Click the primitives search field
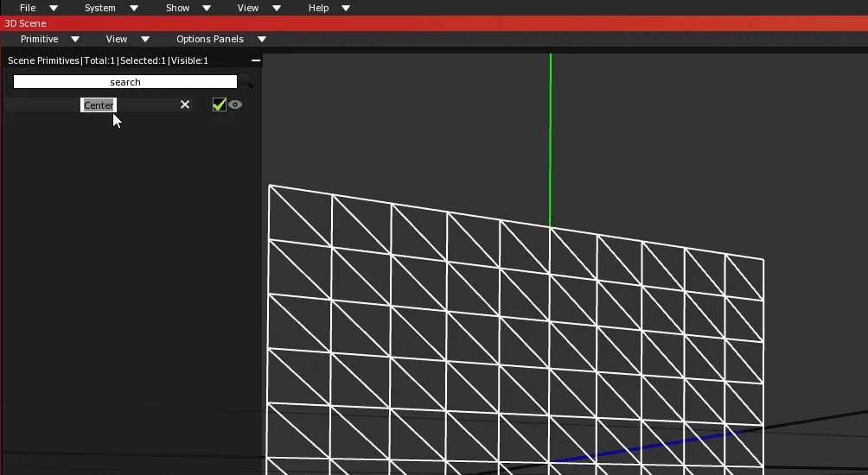The image size is (868, 475). (x=125, y=82)
